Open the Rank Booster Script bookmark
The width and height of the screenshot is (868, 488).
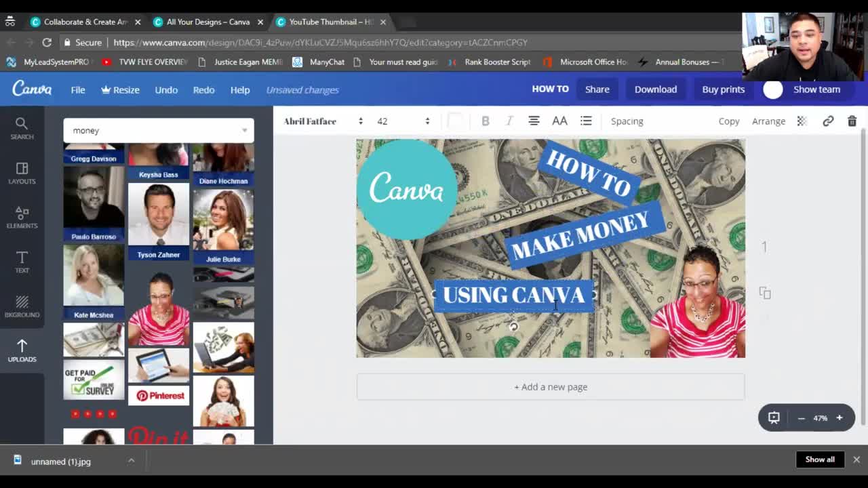[490, 62]
